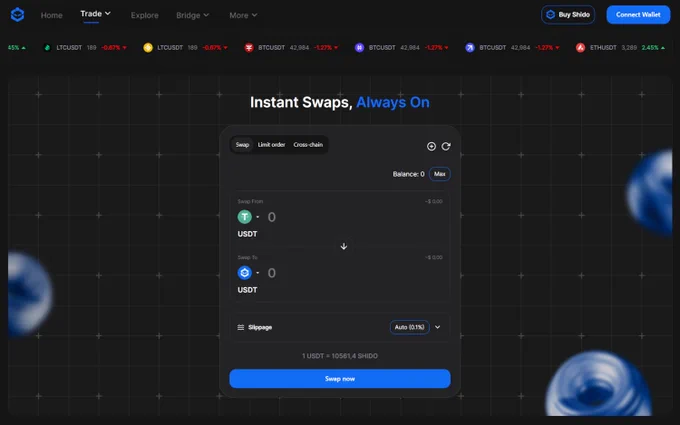Click the Balance: 0 label
This screenshot has height=425, width=680.
point(409,174)
